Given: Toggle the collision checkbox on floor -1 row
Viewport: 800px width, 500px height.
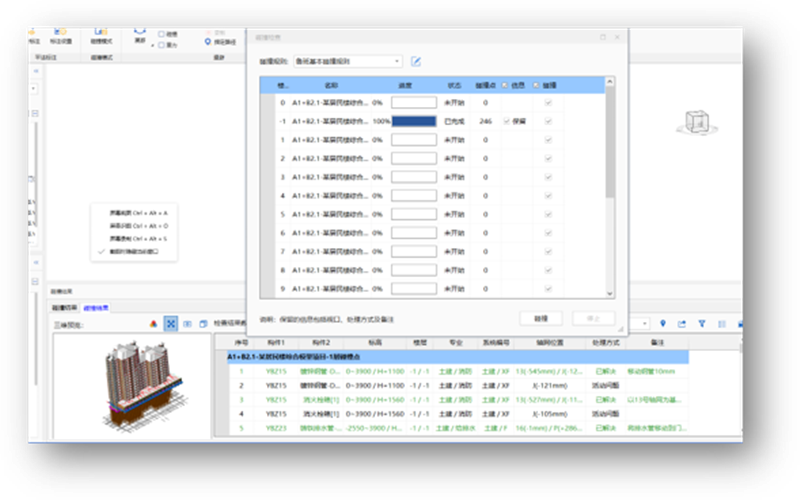Looking at the screenshot, I should click(548, 121).
